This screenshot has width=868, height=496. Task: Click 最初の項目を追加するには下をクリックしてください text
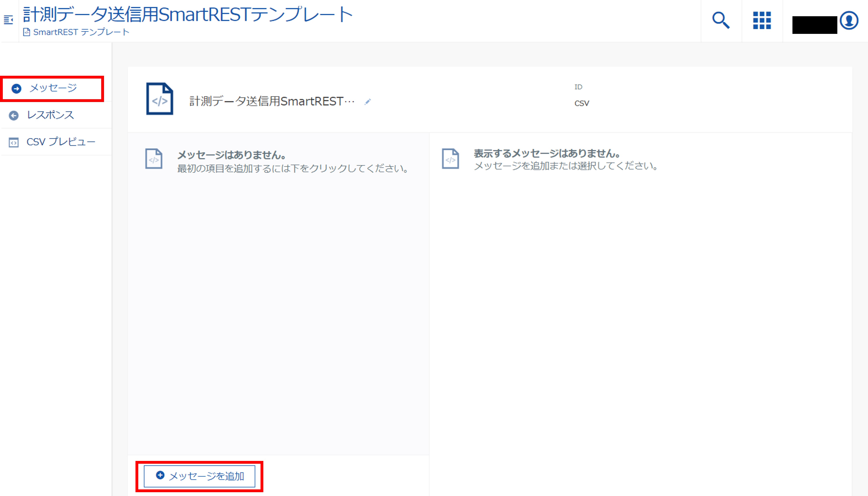click(293, 169)
